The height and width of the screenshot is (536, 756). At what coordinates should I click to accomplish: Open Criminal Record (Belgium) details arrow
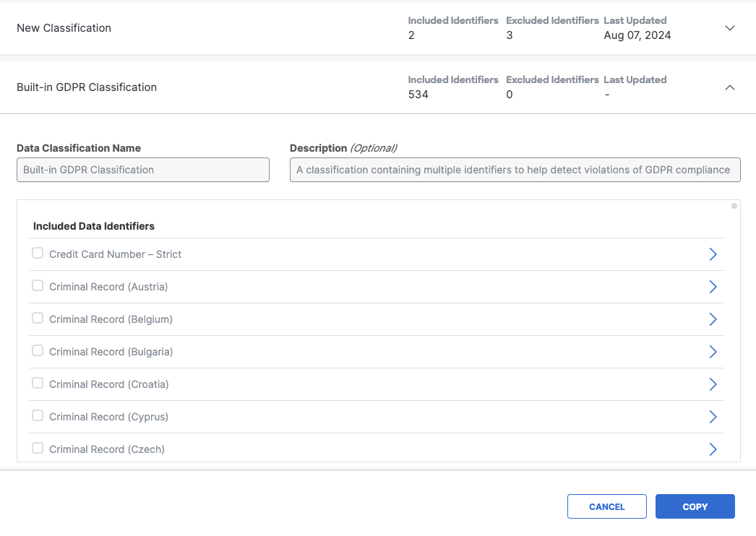[713, 319]
